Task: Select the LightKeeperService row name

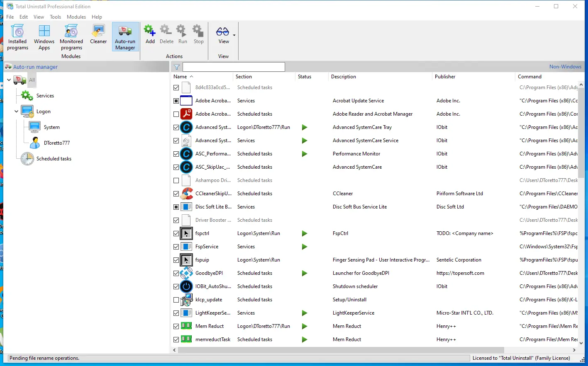Action: coord(213,313)
